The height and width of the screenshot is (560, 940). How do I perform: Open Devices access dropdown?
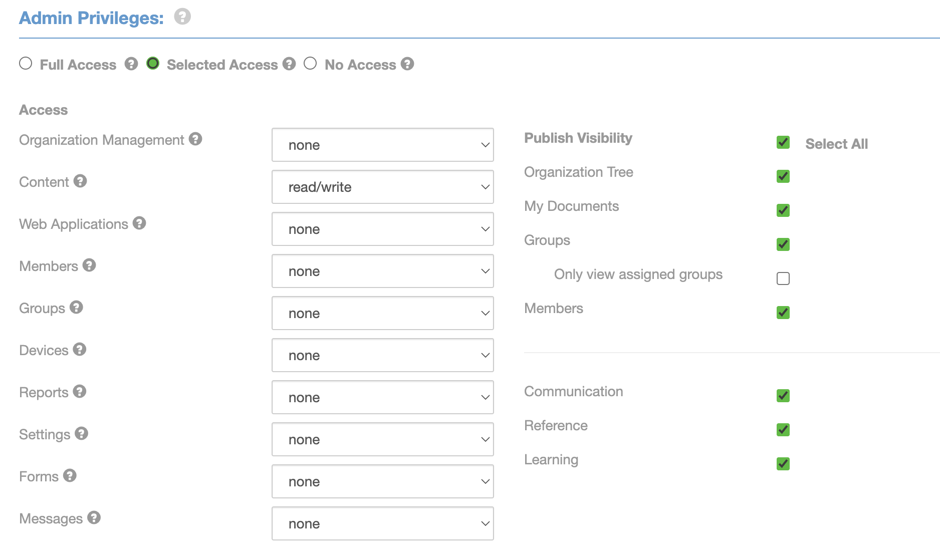click(x=383, y=355)
